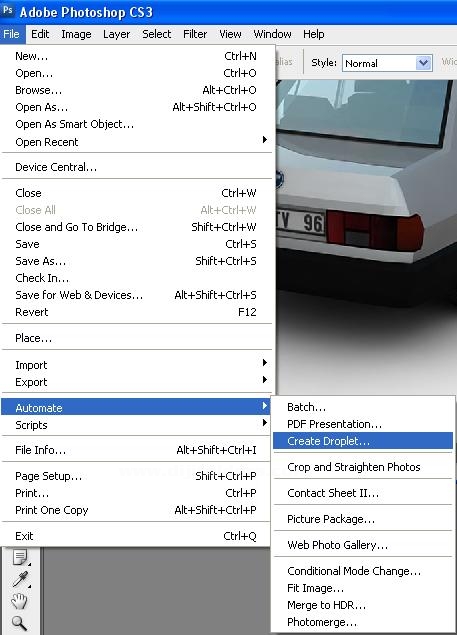The image size is (457, 635).
Task: Select Open As Smart Object...
Action: 136,124
